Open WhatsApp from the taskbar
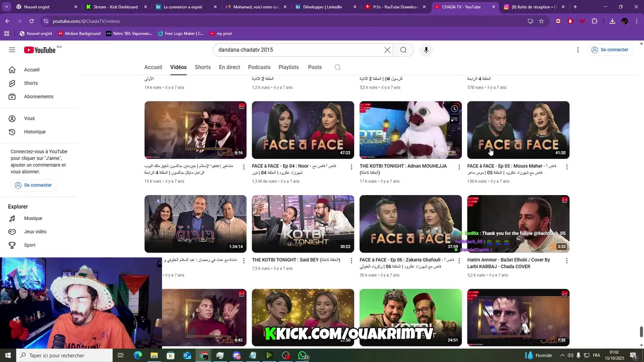This screenshot has width=644, height=362. point(302,355)
